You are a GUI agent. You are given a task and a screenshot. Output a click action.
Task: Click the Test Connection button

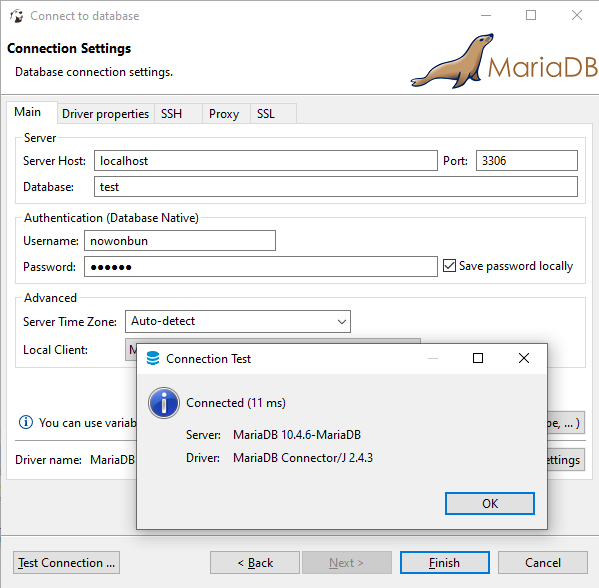coord(66,562)
